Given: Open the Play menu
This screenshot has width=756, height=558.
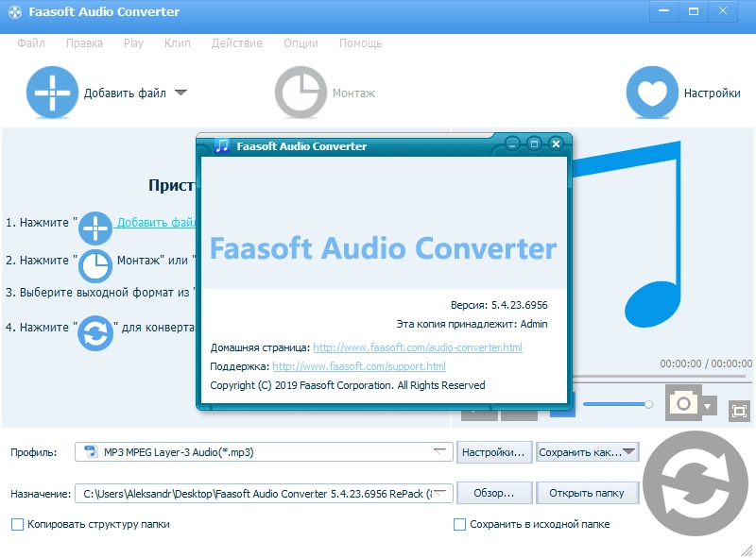Looking at the screenshot, I should tap(133, 43).
